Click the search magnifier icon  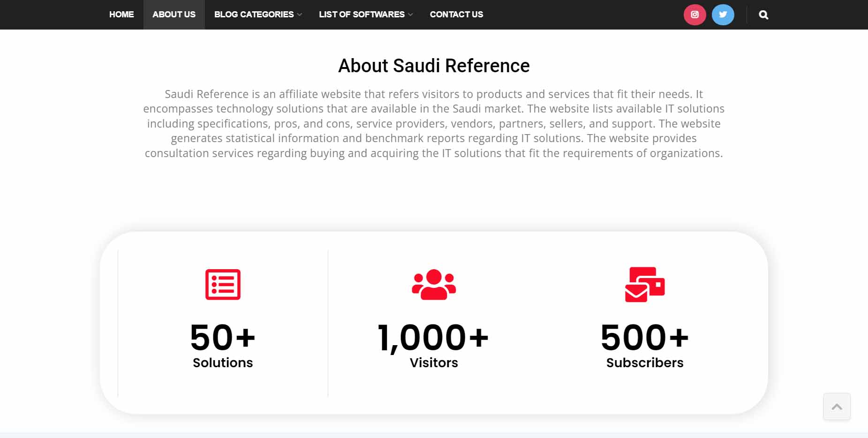click(x=763, y=15)
